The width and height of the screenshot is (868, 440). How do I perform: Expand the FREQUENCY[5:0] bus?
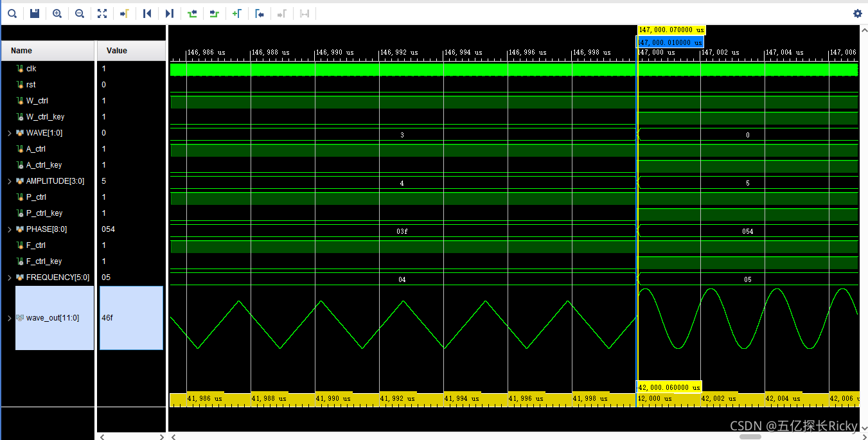tap(9, 277)
